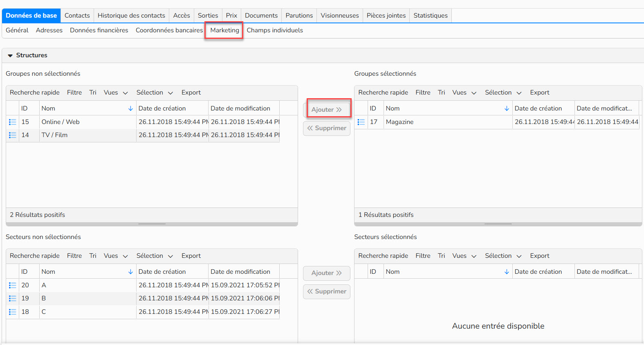Open row menu icon for Online / Web

click(x=13, y=122)
